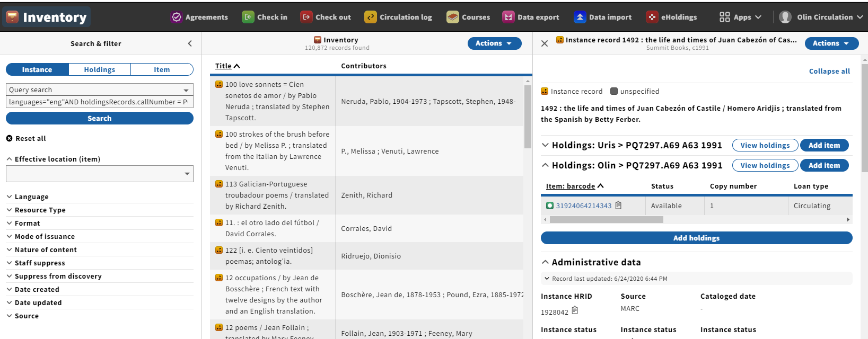
Task: Click icon beside 12 occupations row
Action: point(219,278)
